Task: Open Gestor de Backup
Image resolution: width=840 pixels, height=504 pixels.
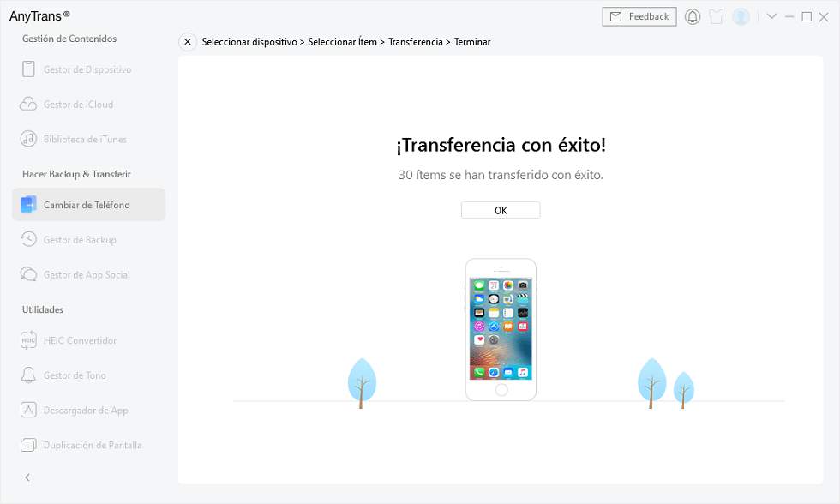Action: coord(88,239)
